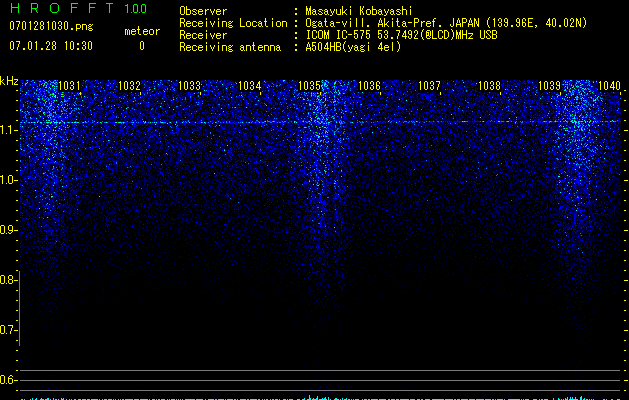Click the 1033 time marker
This screenshot has height=400, width=629.
(189, 86)
